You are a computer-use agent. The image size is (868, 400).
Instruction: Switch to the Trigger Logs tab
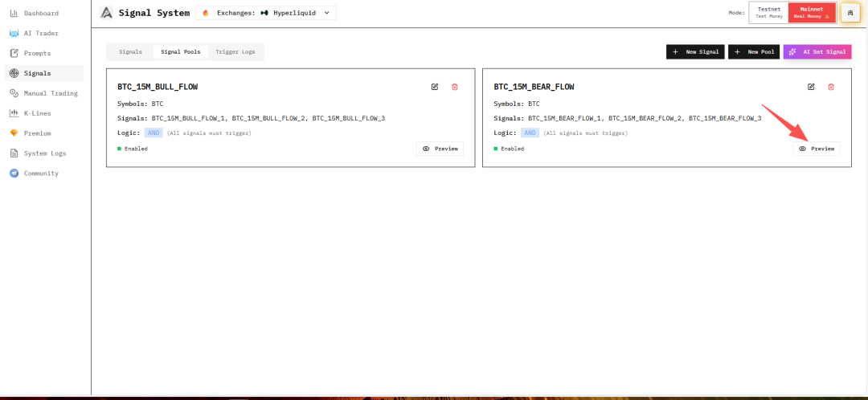click(235, 51)
